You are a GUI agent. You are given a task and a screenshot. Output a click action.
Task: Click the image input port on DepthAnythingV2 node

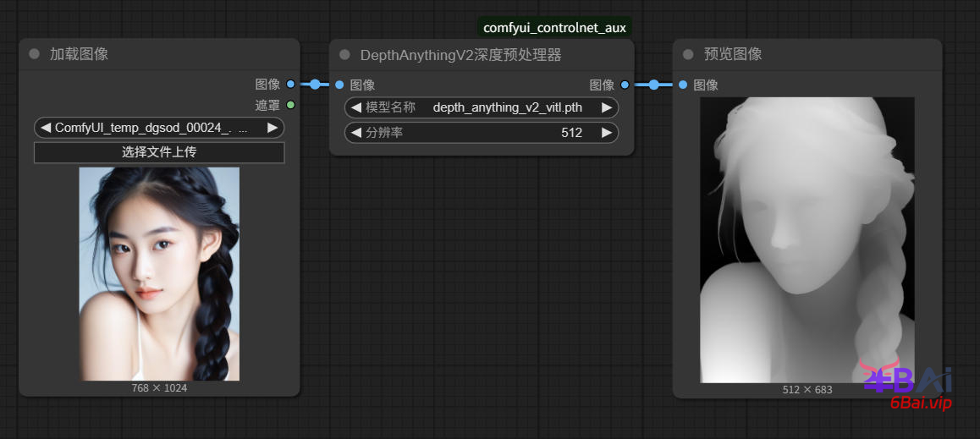pos(339,85)
